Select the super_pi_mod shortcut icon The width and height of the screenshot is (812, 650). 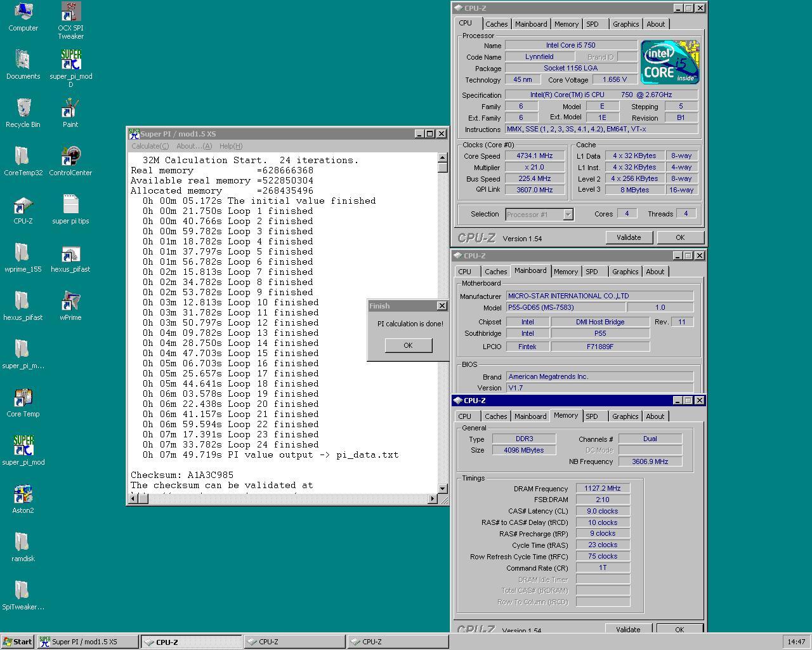coord(23,451)
